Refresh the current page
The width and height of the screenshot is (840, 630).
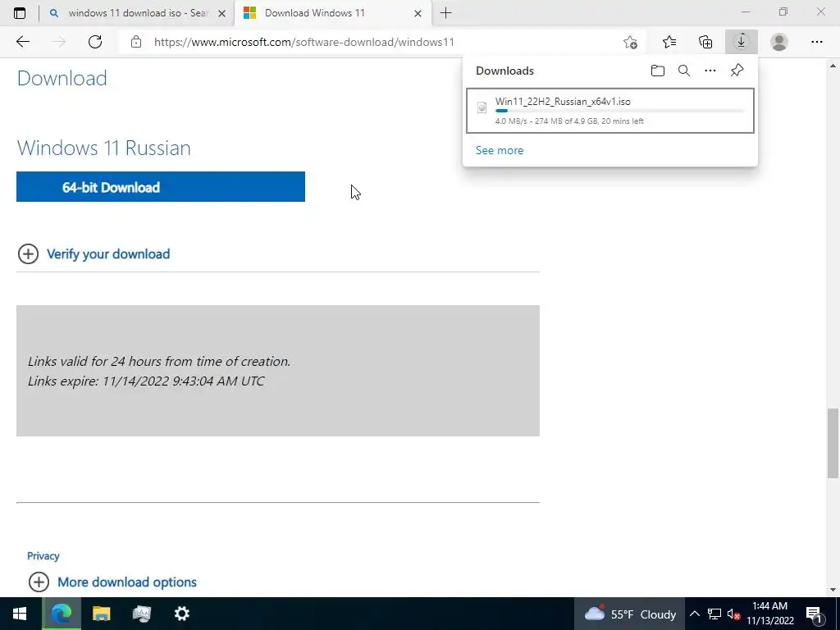95,42
